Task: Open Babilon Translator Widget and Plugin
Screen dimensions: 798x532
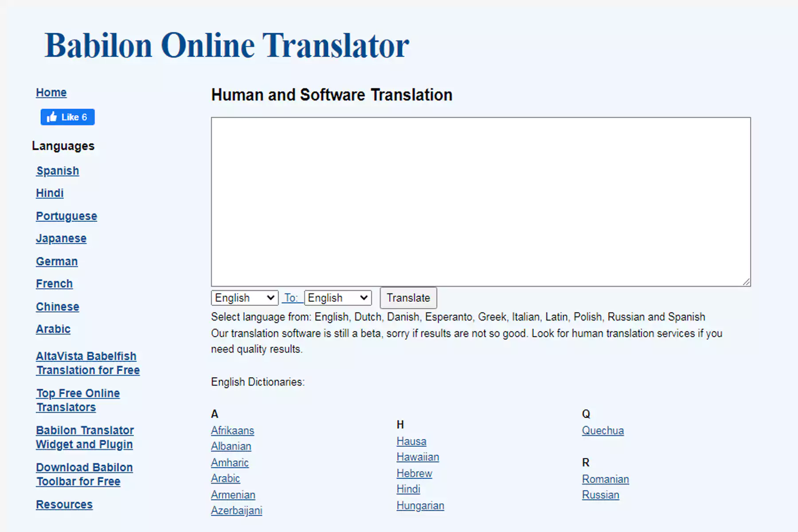Action: 85,438
